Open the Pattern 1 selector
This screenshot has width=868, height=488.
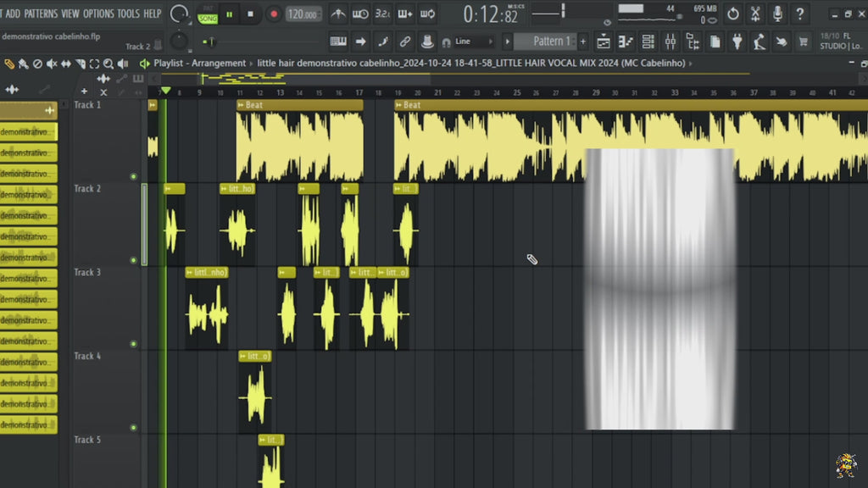pyautogui.click(x=546, y=42)
